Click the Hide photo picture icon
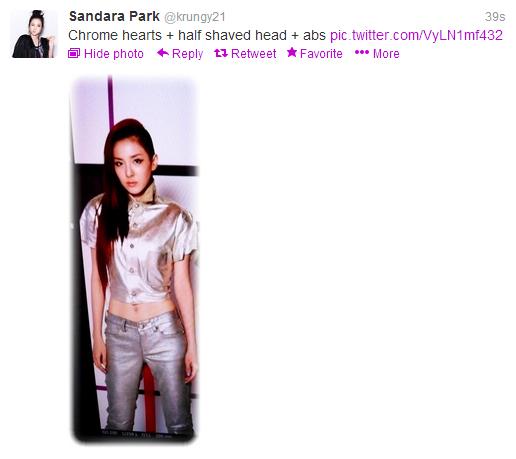The image size is (516, 459). 74,53
